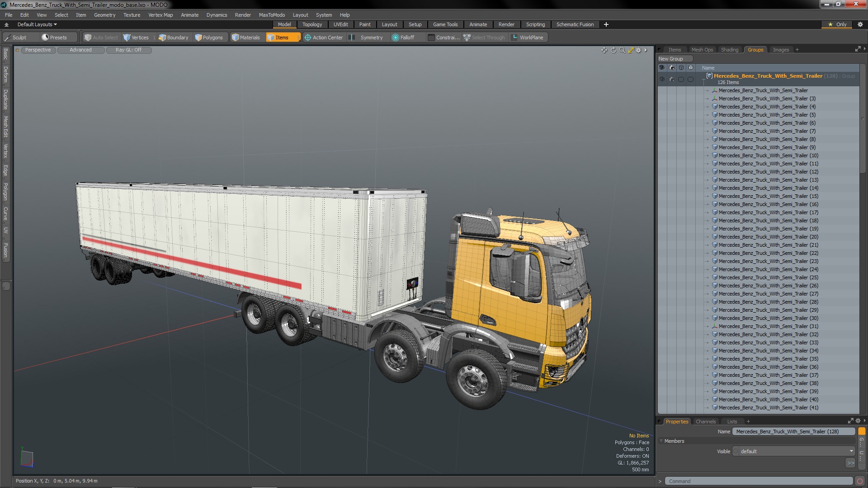Screen dimensions: 868x488
Task: Open the Advanced shading style dropdown
Action: pos(81,50)
